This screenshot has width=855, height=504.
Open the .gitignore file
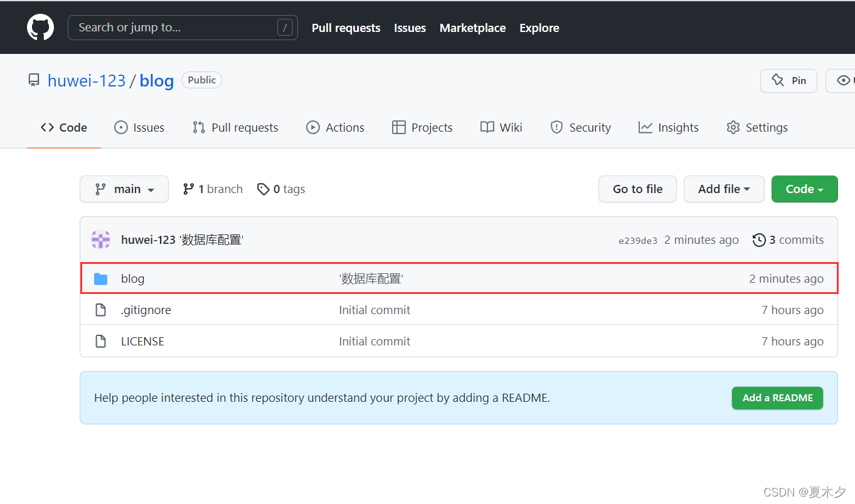[146, 310]
